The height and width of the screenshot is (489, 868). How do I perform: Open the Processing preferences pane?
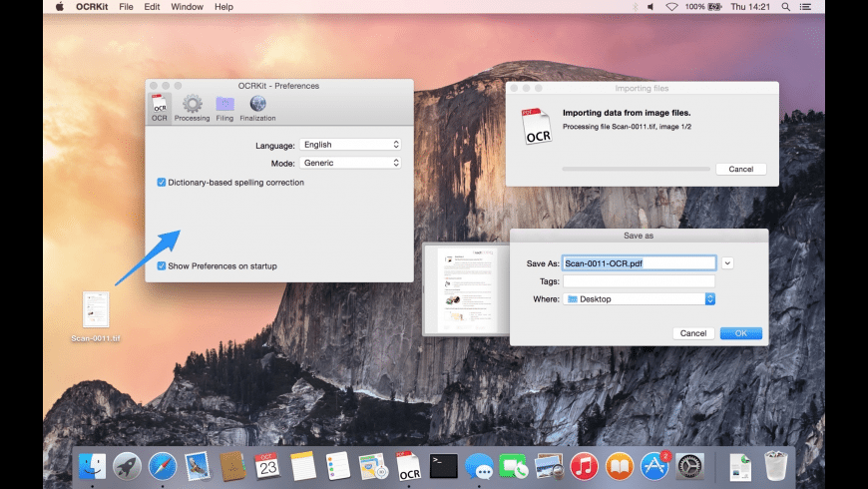[193, 108]
